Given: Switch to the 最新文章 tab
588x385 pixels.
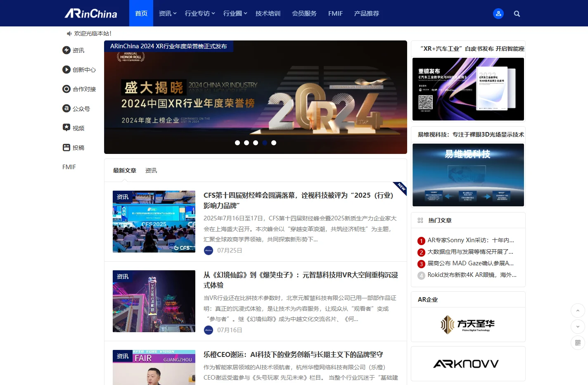Looking at the screenshot, I should click(x=125, y=170).
